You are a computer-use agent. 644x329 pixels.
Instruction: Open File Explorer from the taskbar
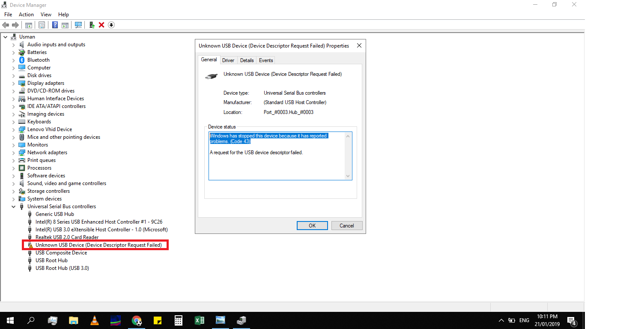74,320
